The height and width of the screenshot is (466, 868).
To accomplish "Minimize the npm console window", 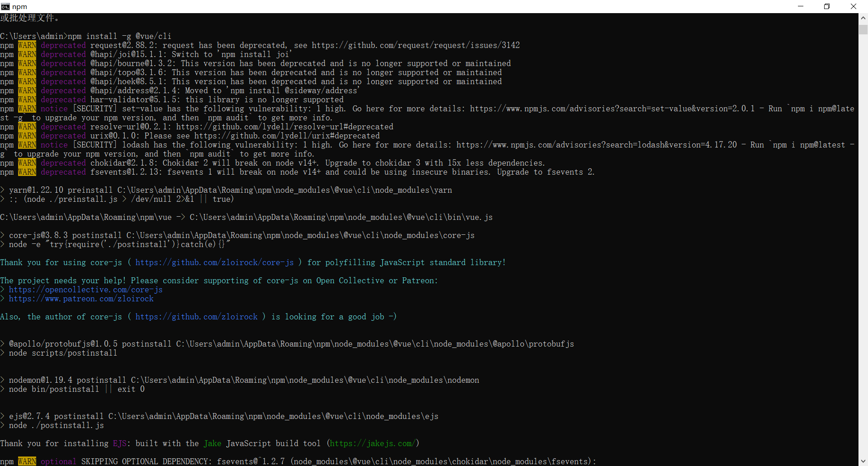I will (x=801, y=6).
